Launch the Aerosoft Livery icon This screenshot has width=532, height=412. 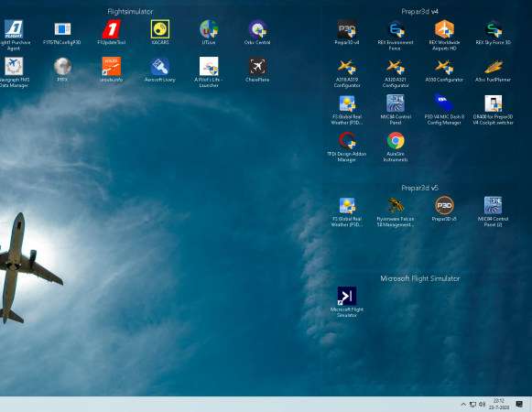[x=160, y=66]
